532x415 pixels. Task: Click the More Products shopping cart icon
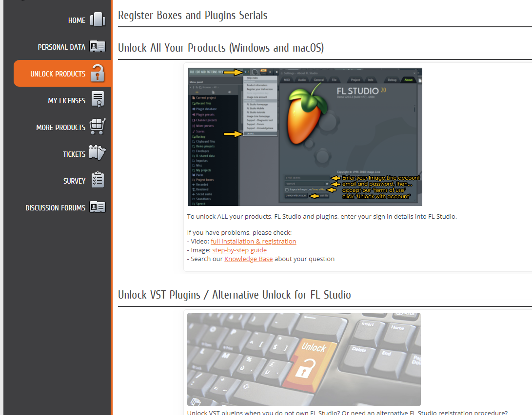point(98,126)
